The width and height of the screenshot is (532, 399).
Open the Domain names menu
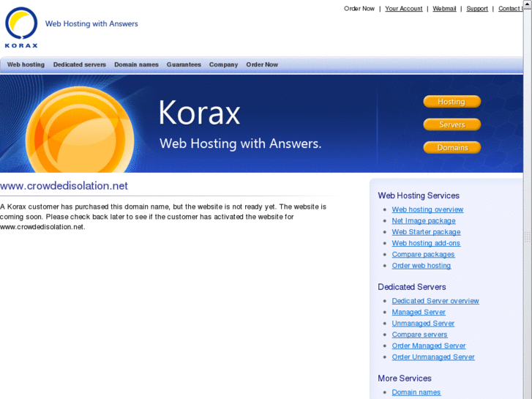pyautogui.click(x=136, y=64)
